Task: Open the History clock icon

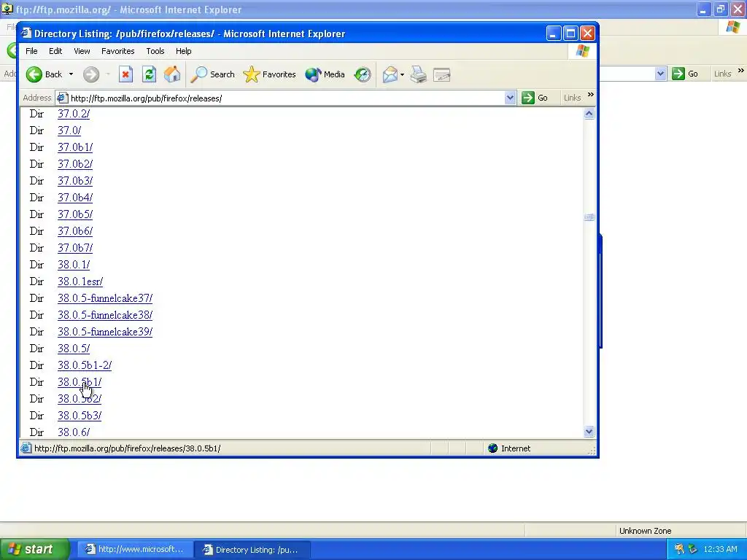Action: [x=363, y=75]
